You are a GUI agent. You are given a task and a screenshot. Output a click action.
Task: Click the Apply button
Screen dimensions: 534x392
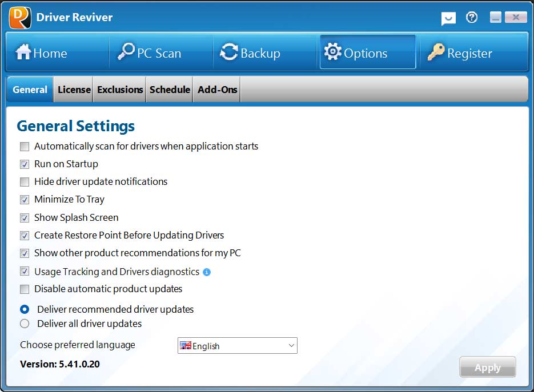(x=487, y=367)
